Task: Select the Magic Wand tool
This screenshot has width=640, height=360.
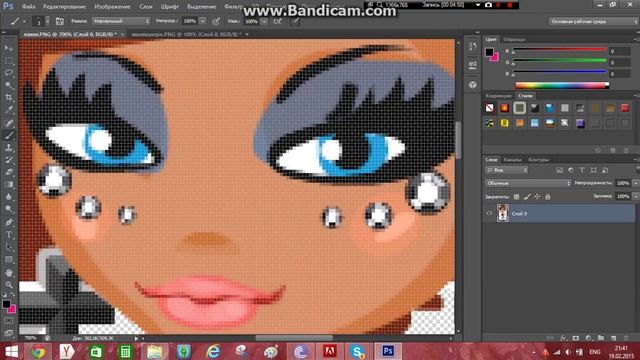Action: pyautogui.click(x=9, y=85)
